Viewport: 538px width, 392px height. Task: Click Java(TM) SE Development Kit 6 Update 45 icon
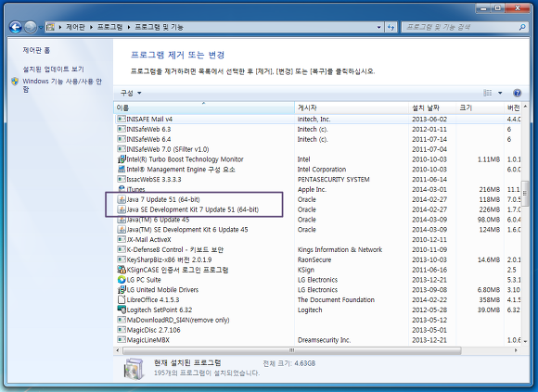(x=122, y=230)
